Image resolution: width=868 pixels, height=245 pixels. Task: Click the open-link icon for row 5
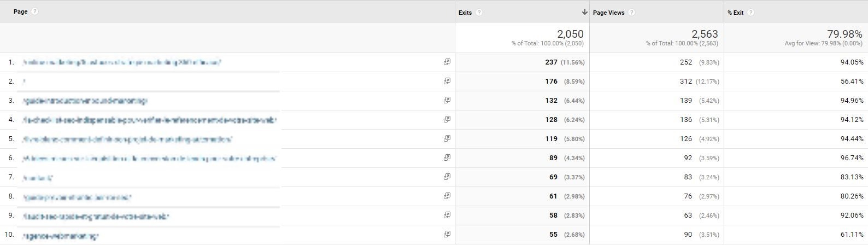coord(447,138)
